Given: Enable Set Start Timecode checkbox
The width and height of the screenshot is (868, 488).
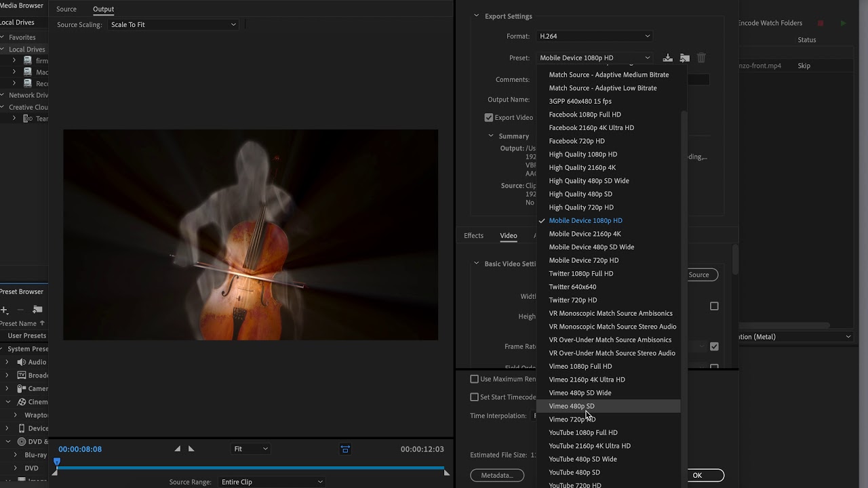Looking at the screenshot, I should (x=475, y=397).
